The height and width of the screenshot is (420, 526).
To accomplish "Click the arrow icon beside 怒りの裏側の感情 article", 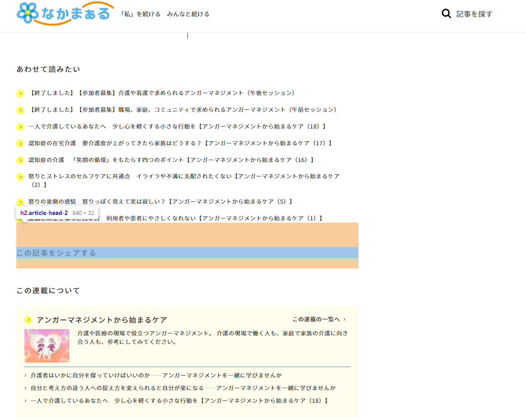I will (x=20, y=201).
